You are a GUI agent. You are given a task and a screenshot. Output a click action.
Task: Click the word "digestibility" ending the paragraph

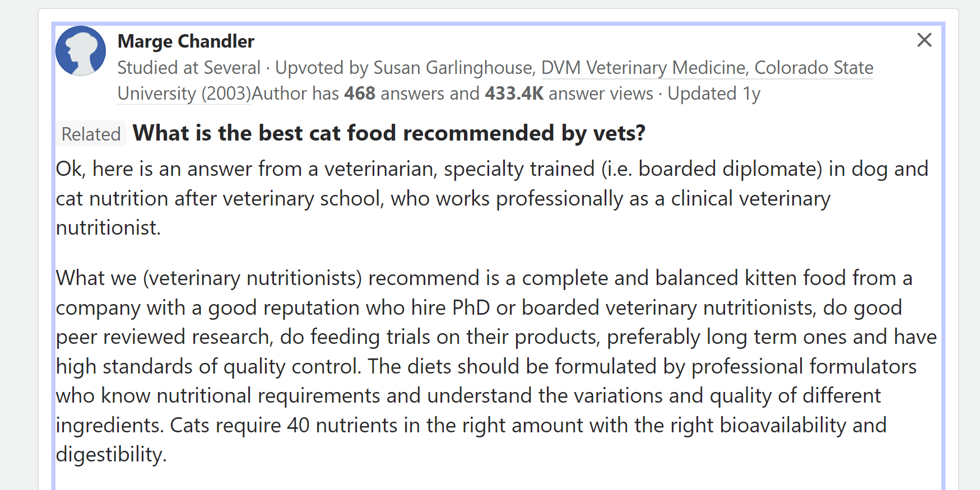tap(109, 454)
